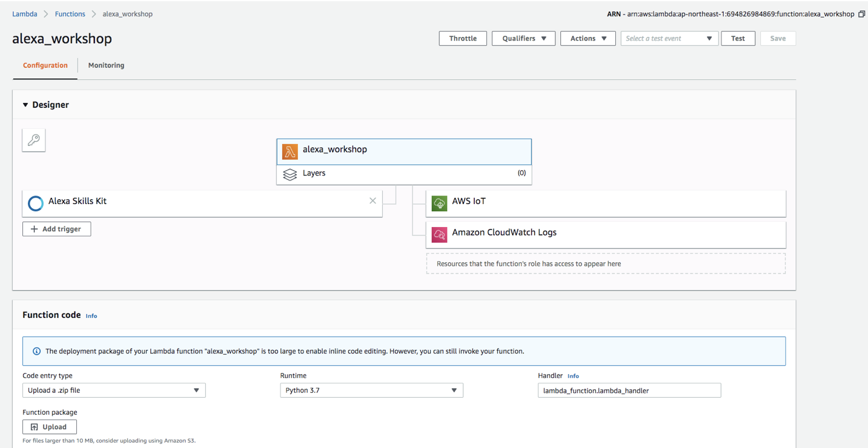This screenshot has height=448, width=868.
Task: Click the Throttle button
Action: [x=463, y=38]
